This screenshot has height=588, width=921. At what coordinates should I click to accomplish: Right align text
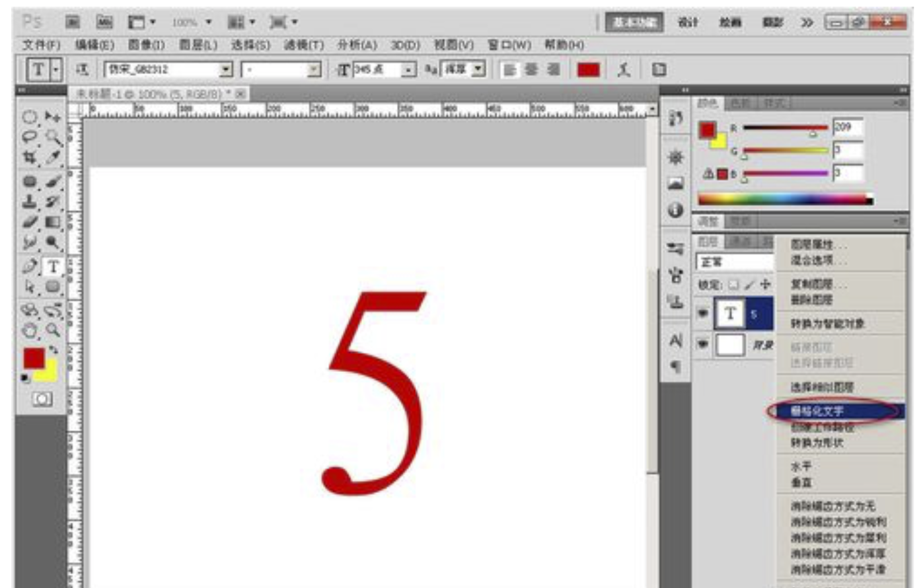(553, 69)
